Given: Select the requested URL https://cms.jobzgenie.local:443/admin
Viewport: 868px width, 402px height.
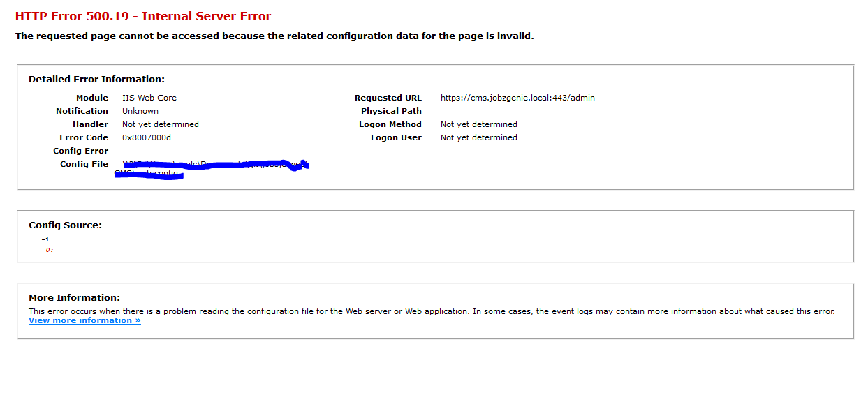Looking at the screenshot, I should pos(517,98).
